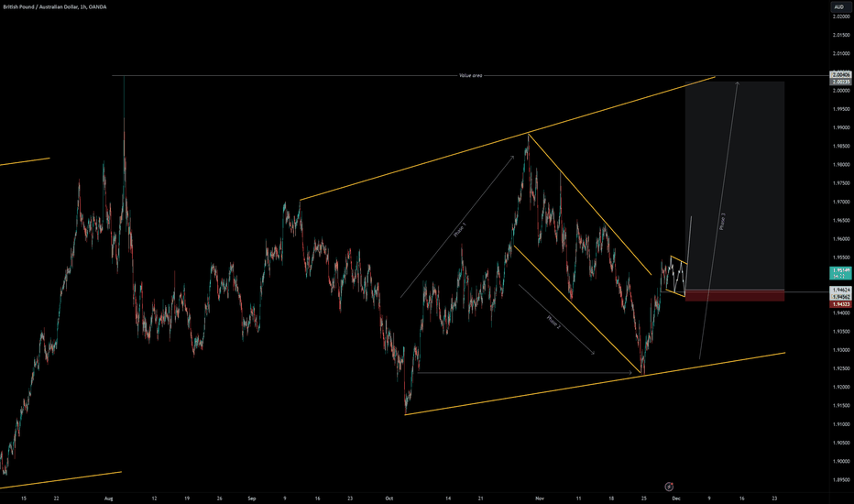Screen dimensions: 854x504
Task: Click the 1.94624 price tag
Action: point(841,290)
